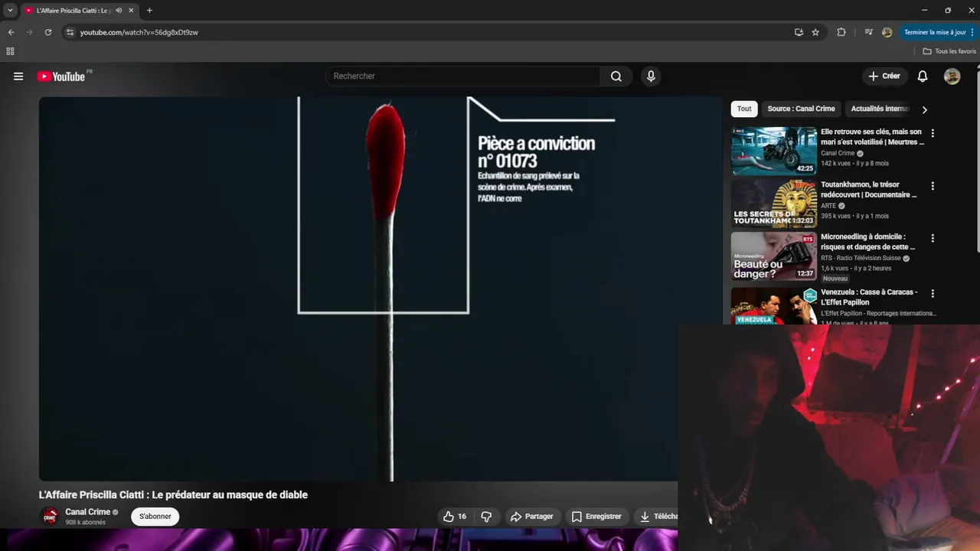This screenshot has width=980, height=551.
Task: Open YouTube notifications bell
Action: (923, 77)
